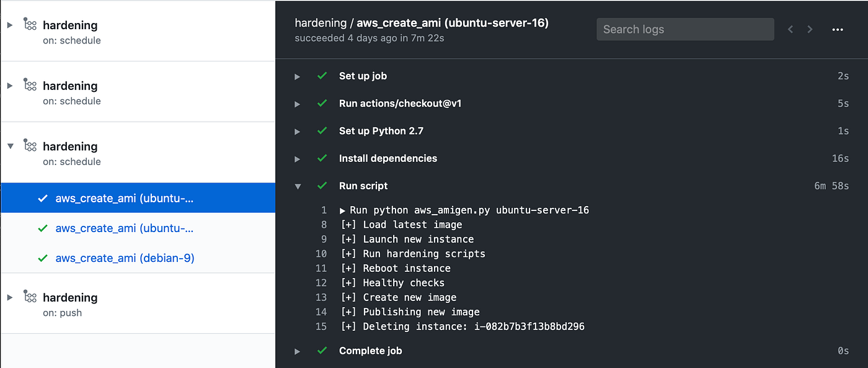The image size is (868, 368).
Task: Expand the Run actions/checkout@v1 step
Action: pyautogui.click(x=298, y=104)
